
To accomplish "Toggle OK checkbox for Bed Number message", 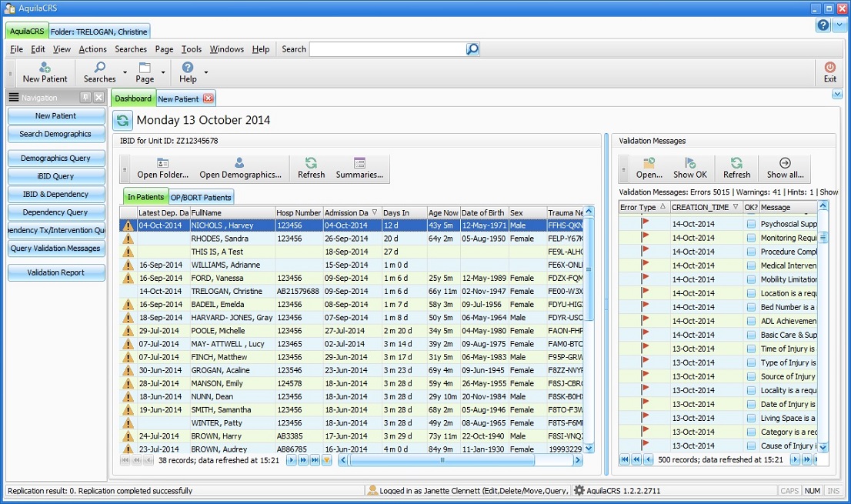I will pos(750,307).
